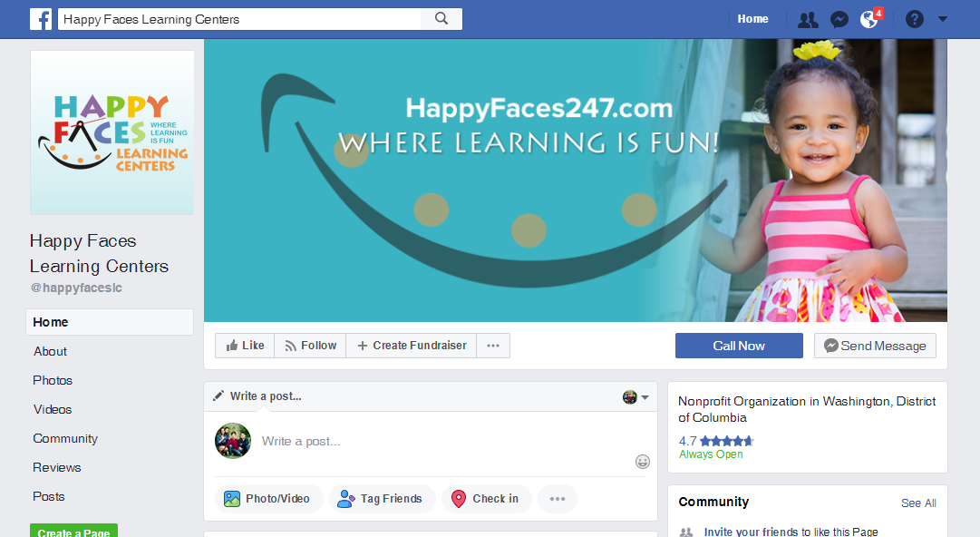This screenshot has width=980, height=537.
Task: Follow the page using the Follow button
Action: (x=311, y=346)
